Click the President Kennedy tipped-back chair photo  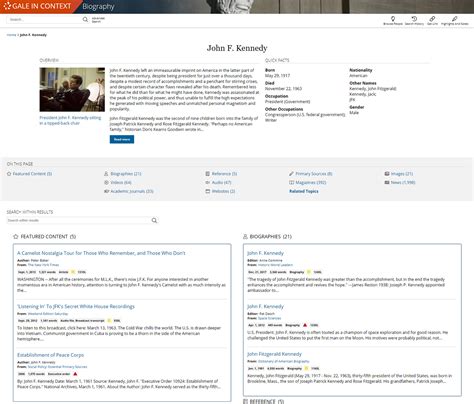72,89
